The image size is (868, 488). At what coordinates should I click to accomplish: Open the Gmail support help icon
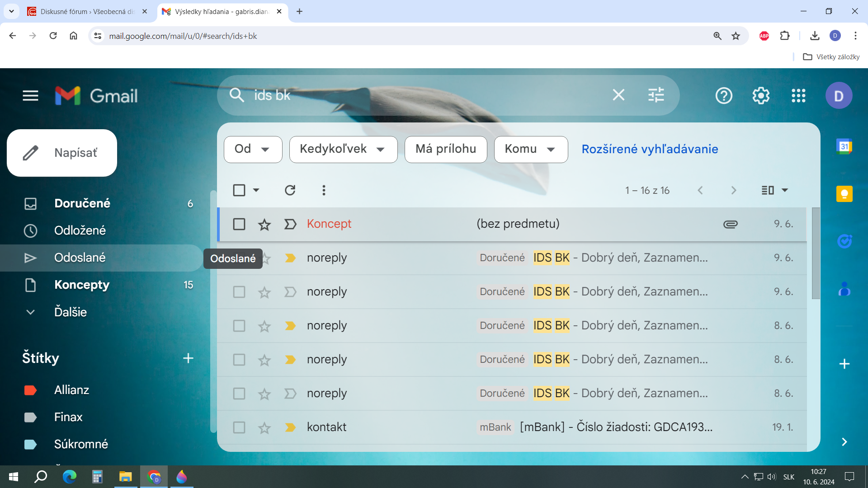click(x=724, y=95)
